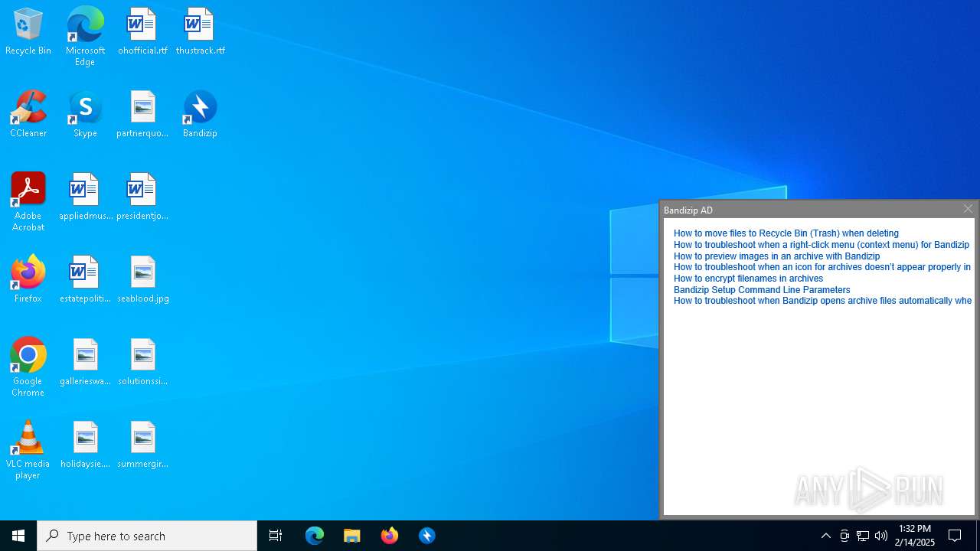Open File Explorer from the taskbar
Image resolution: width=980 pixels, height=551 pixels.
tap(352, 536)
